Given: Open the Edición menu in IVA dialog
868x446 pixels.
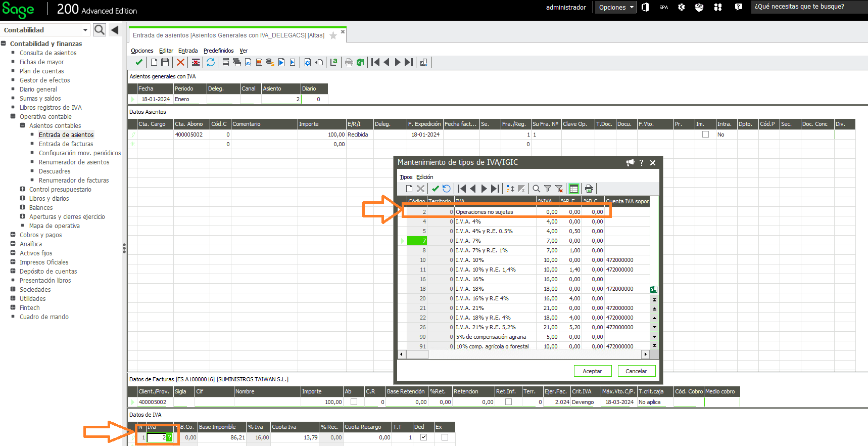Looking at the screenshot, I should tap(425, 177).
